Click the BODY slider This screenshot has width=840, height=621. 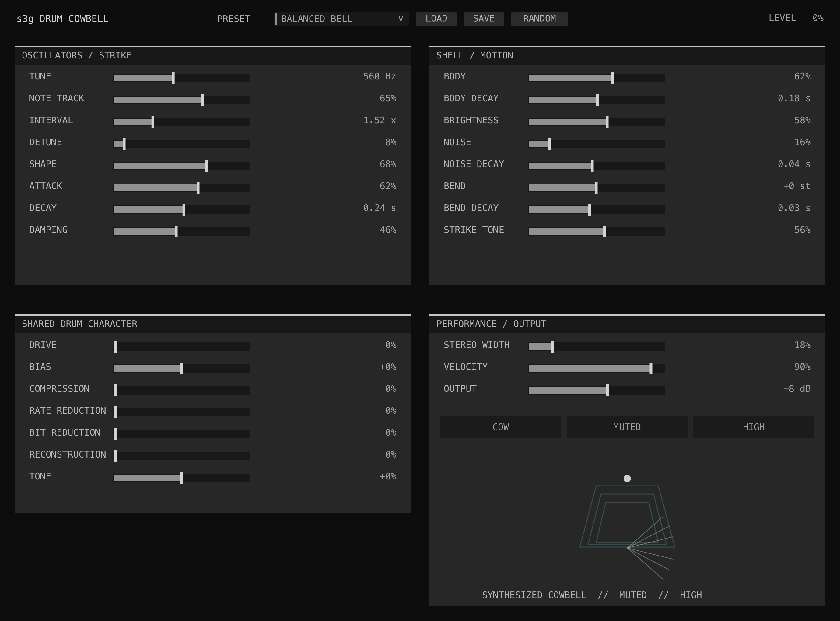coord(596,78)
